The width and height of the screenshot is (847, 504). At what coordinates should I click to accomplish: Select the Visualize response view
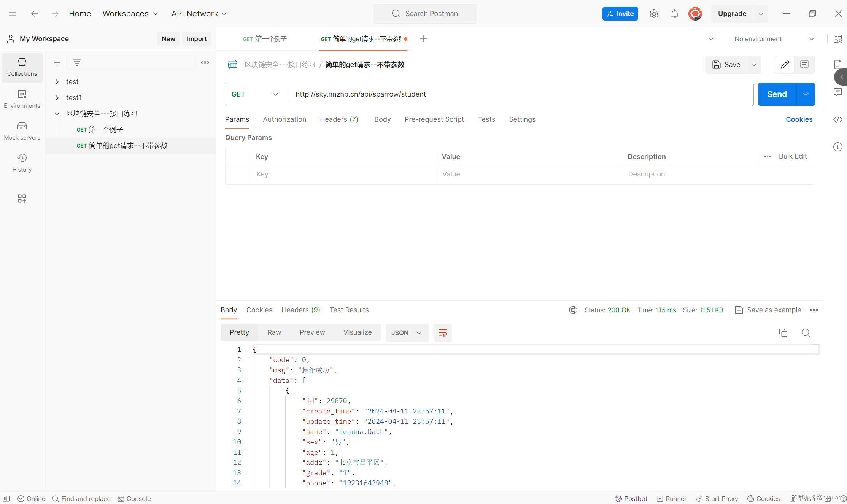(x=358, y=333)
